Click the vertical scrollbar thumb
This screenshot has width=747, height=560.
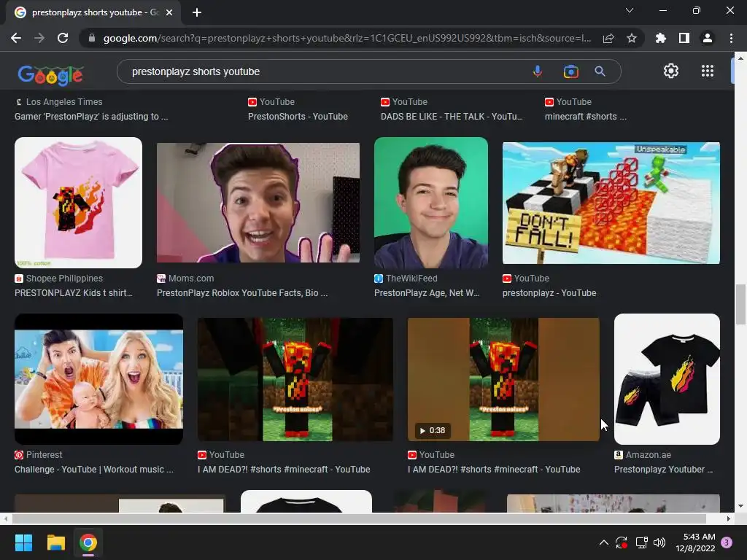740,304
